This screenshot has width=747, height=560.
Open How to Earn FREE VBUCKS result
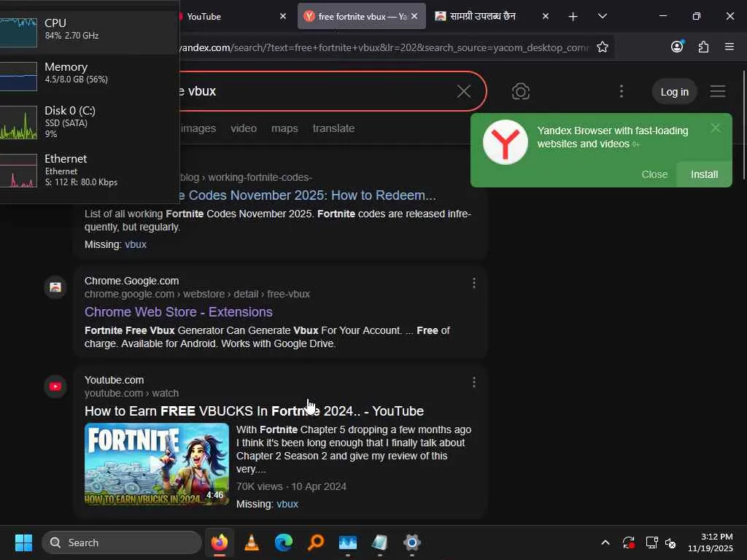coord(254,411)
